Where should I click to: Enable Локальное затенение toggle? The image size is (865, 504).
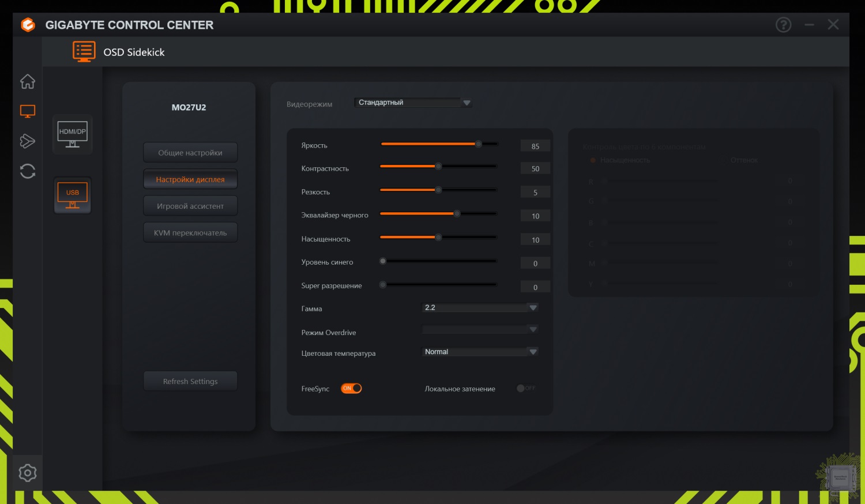(525, 389)
